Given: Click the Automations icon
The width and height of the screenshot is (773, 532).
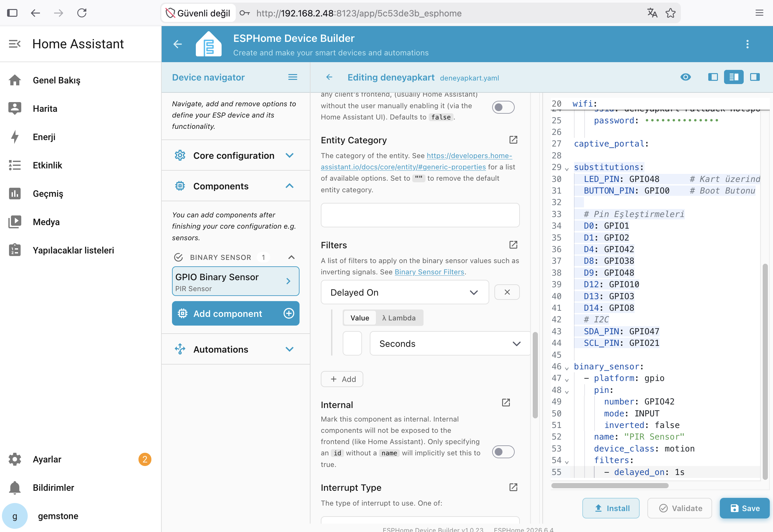Looking at the screenshot, I should [x=180, y=349].
